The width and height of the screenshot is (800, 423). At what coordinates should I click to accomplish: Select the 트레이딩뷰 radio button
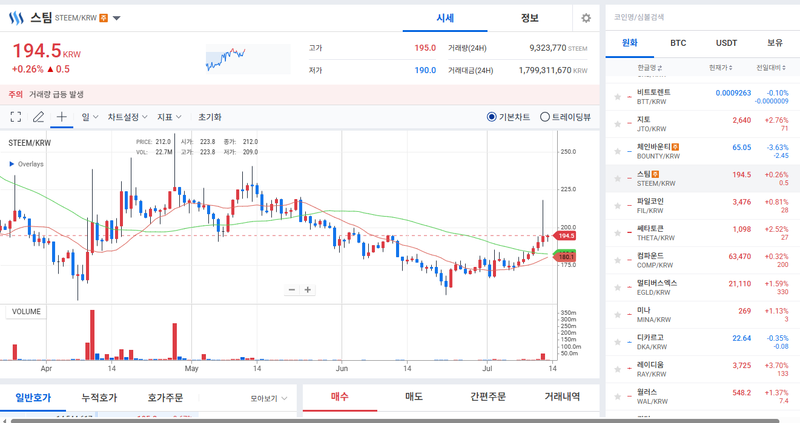pyautogui.click(x=545, y=117)
